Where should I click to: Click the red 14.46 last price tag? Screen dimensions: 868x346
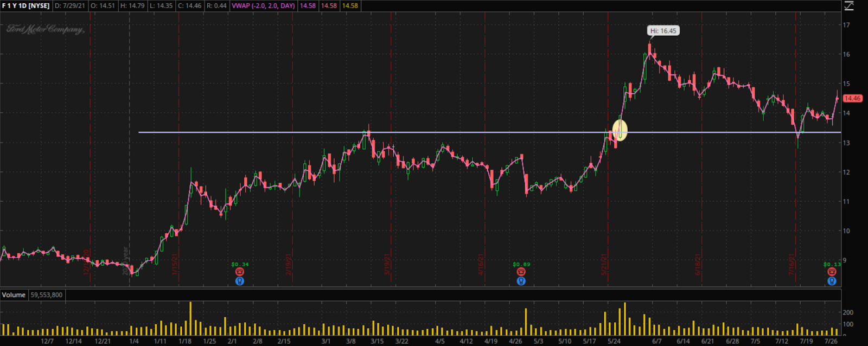[x=852, y=98]
